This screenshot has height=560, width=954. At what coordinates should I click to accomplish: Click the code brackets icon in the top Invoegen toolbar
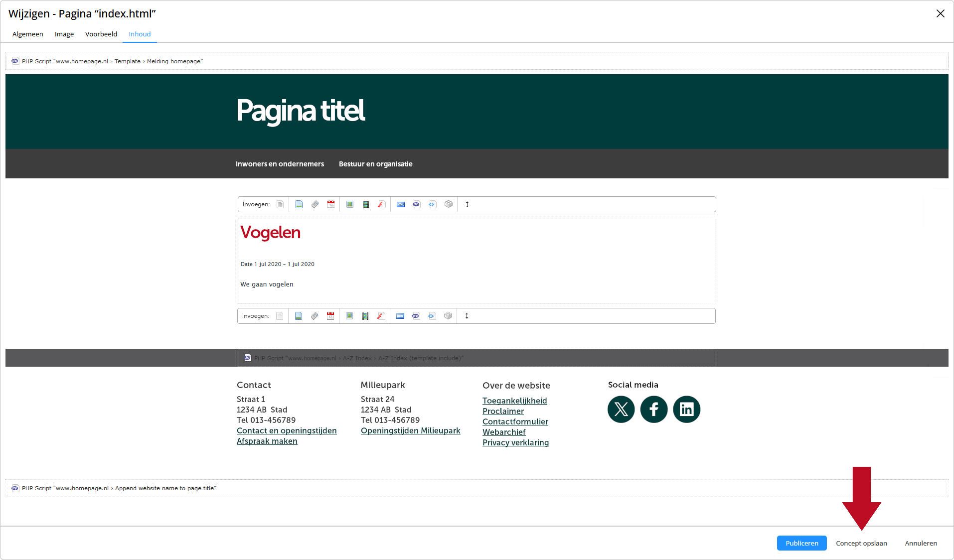[x=432, y=204]
